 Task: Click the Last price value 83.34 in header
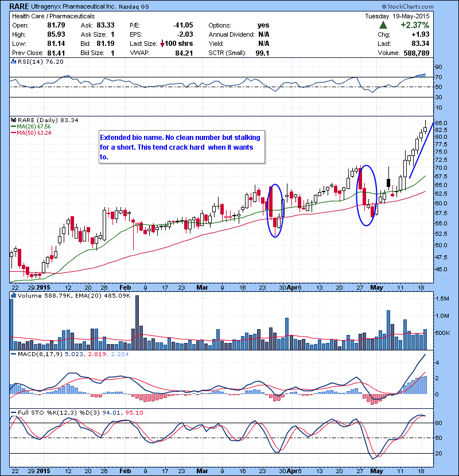coord(421,44)
